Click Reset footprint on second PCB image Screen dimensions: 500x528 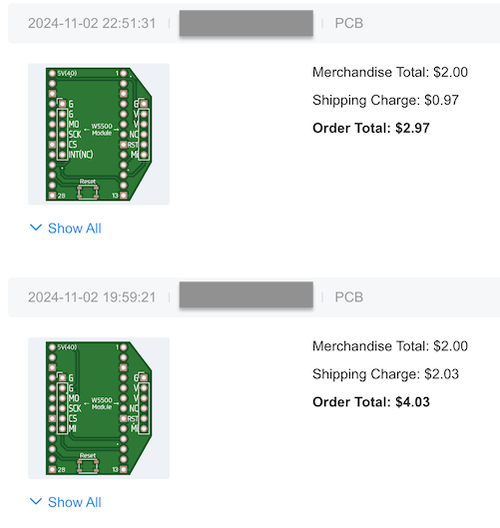[x=88, y=463]
